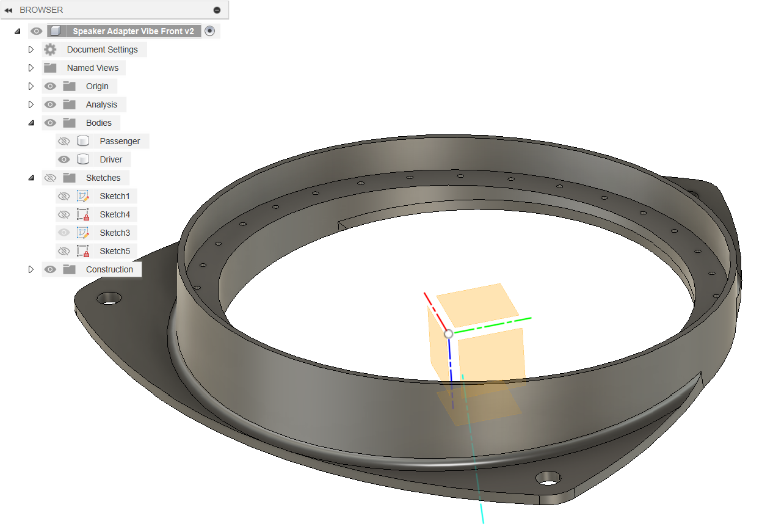Click the Sketch3 sketch icon
762x532 pixels.
tap(82, 233)
